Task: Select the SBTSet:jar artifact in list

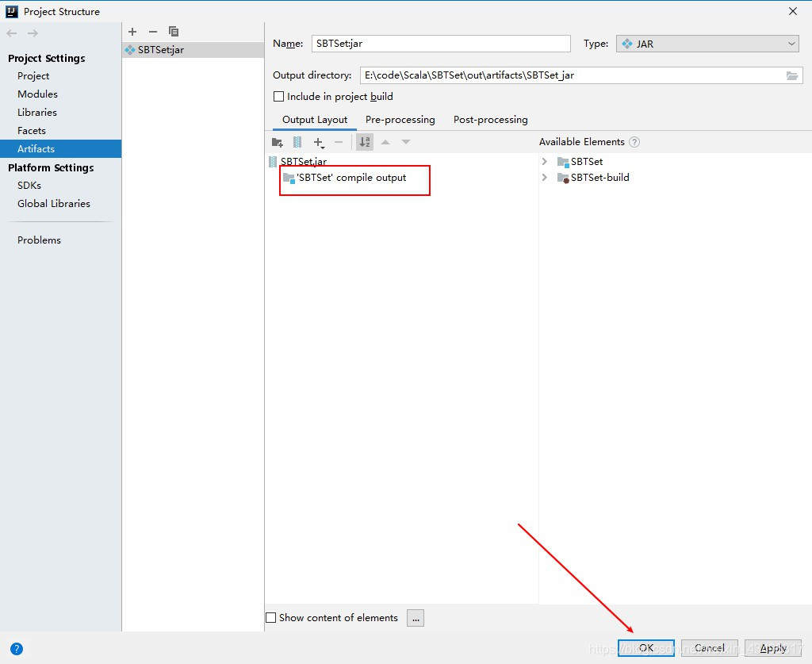Action: tap(193, 50)
